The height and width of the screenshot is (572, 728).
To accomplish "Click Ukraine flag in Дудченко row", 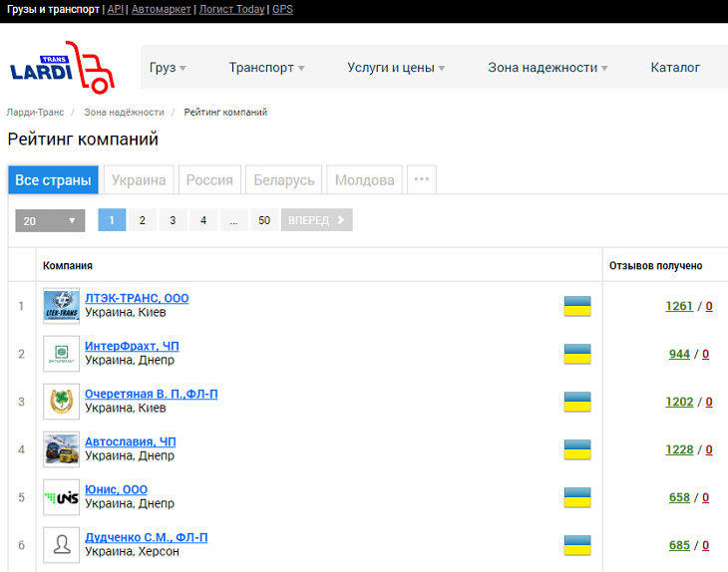I will click(577, 545).
